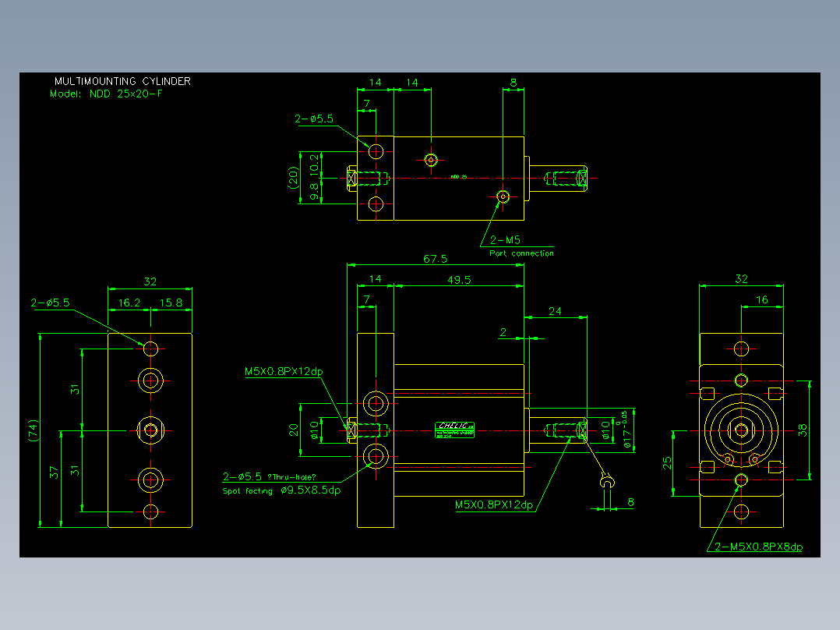Viewport: 840px width, 630px height.
Task: Click the ø17-0.05 rod diameter dimension
Action: pos(626,430)
